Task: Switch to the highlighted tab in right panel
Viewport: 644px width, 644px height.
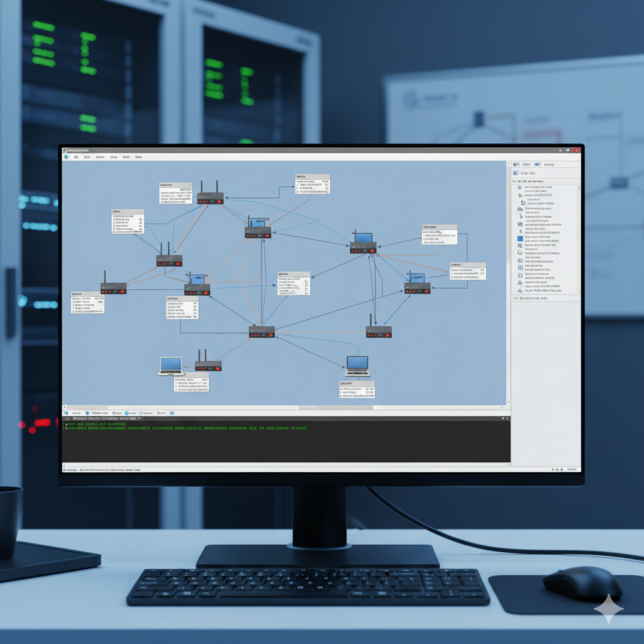Action: [x=536, y=164]
